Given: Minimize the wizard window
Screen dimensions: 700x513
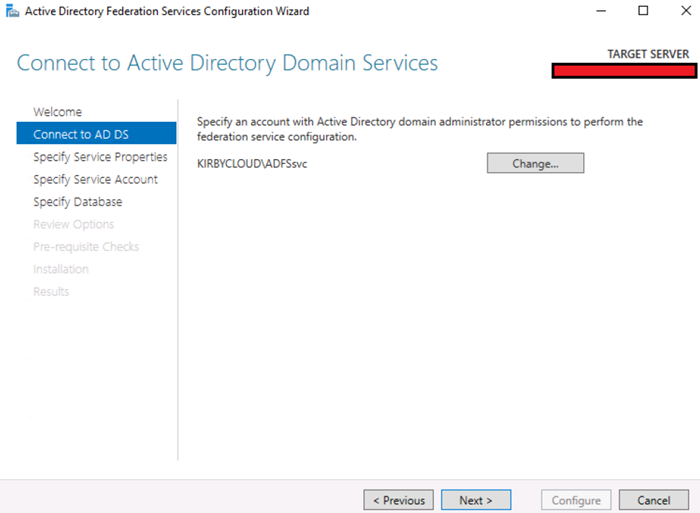Looking at the screenshot, I should click(601, 11).
